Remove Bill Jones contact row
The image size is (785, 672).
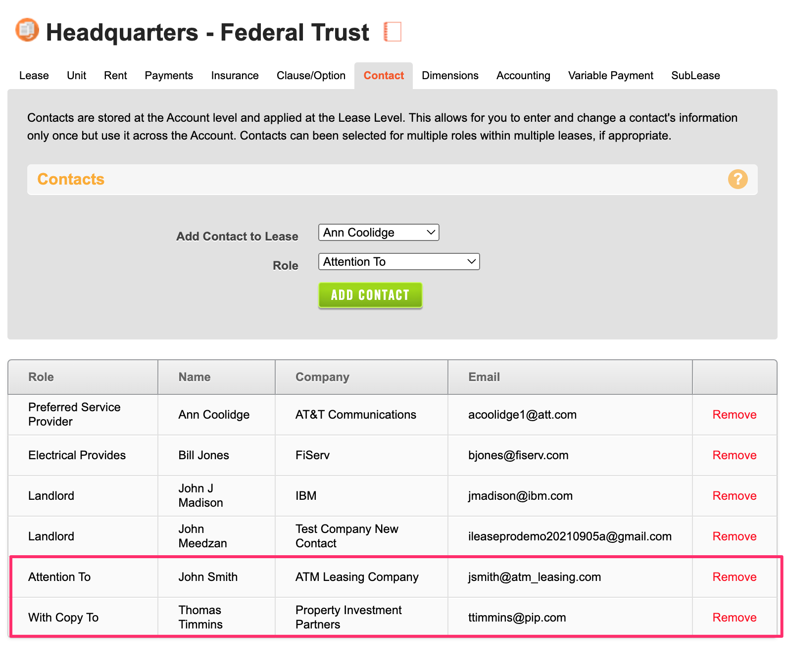[x=734, y=455]
